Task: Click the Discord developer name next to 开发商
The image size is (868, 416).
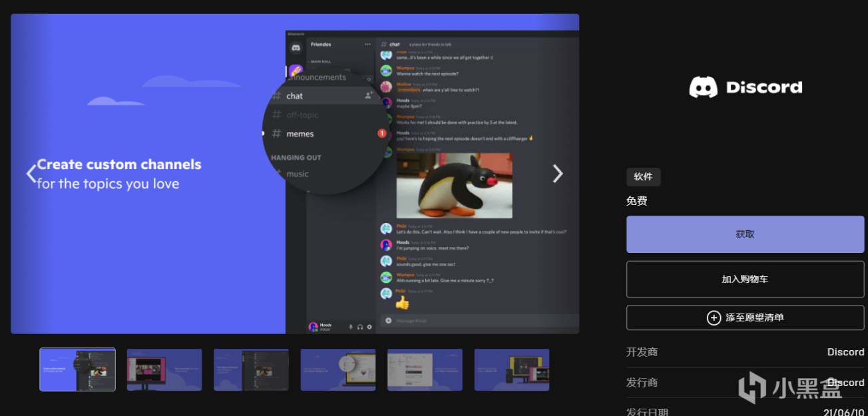Action: click(x=845, y=352)
